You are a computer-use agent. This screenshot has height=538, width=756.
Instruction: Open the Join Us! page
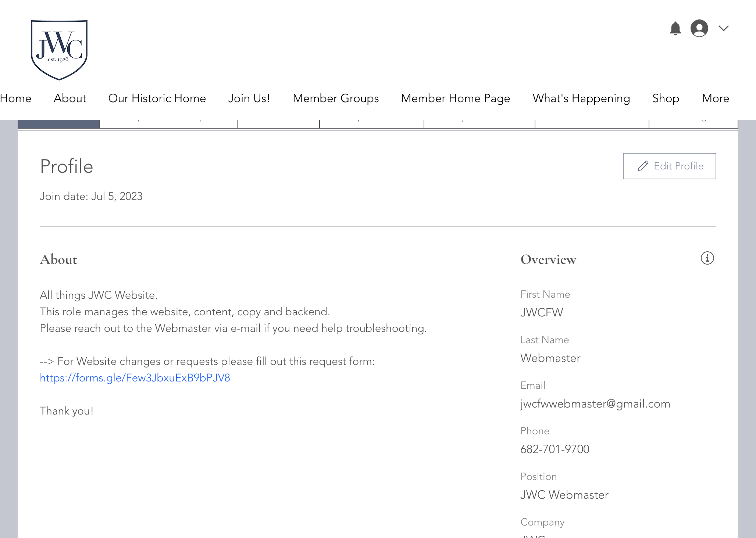tap(249, 98)
